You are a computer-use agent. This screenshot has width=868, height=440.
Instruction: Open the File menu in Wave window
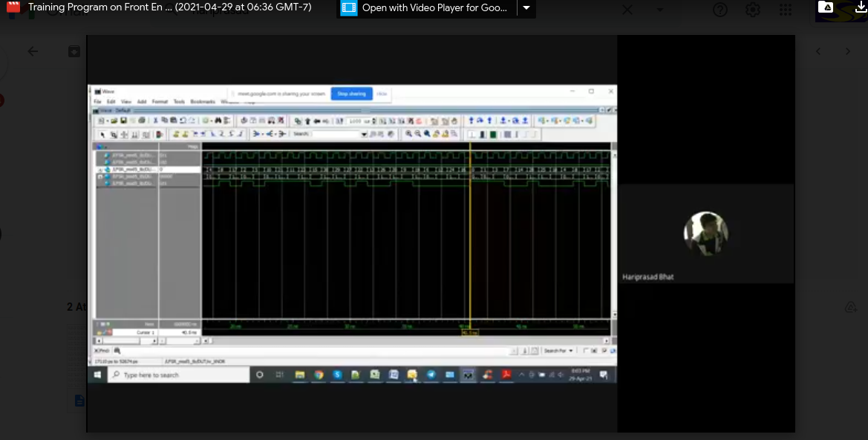click(97, 102)
